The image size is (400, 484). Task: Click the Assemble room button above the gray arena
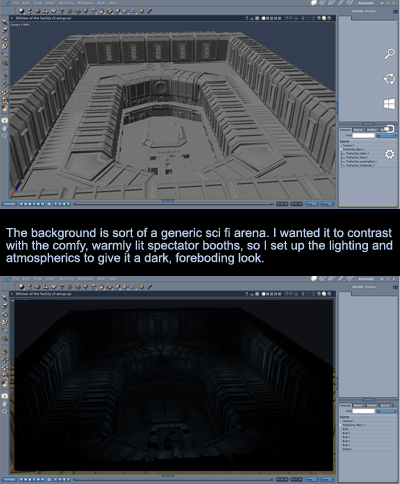pos(366,3)
